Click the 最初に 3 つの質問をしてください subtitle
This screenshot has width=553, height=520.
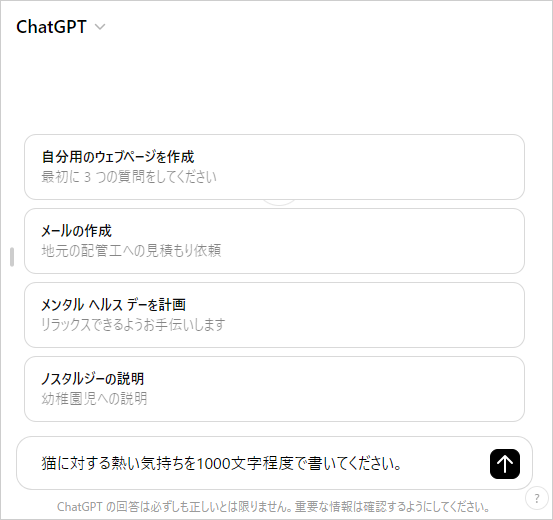pyautogui.click(x=129, y=177)
